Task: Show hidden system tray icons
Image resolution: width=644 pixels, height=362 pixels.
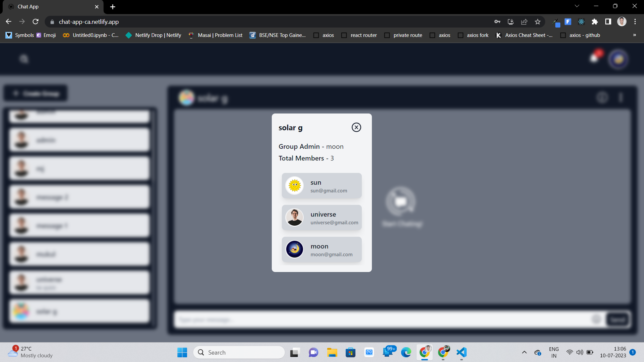Action: point(524,352)
